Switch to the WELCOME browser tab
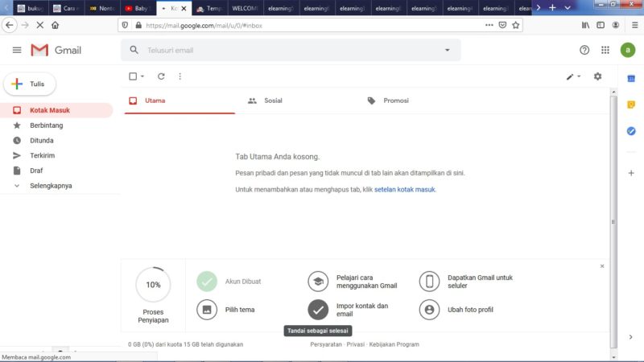Screen dimensions: 644x362 (x=245, y=8)
